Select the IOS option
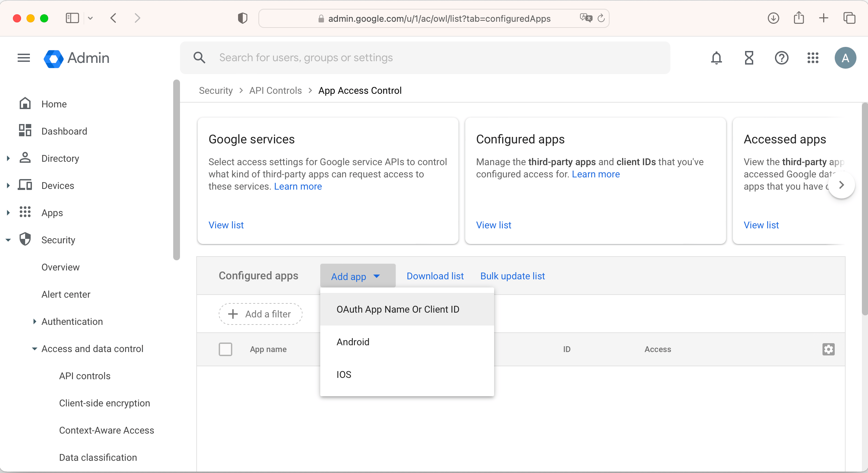Image resolution: width=868 pixels, height=473 pixels. [x=407, y=374]
